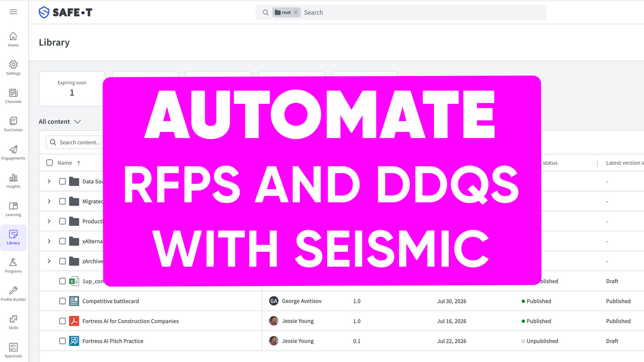The width and height of the screenshot is (644, 362).
Task: Click the Expiring soon card
Action: pos(72,89)
